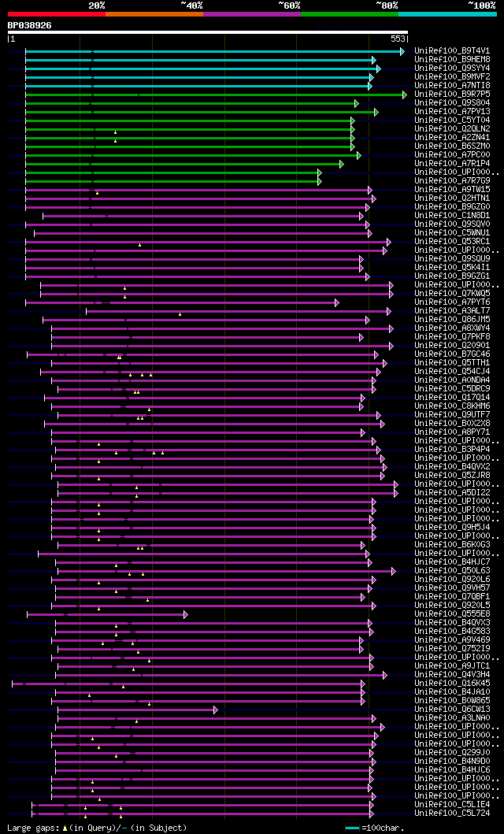Viewport: 504px width, 834px height.
Task: Click the green alignment bar of B9R7P5
Action: point(216,95)
